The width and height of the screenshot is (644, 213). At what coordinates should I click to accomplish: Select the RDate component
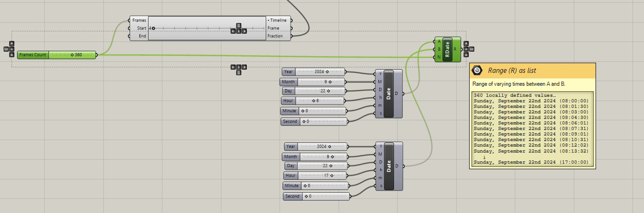pos(447,49)
